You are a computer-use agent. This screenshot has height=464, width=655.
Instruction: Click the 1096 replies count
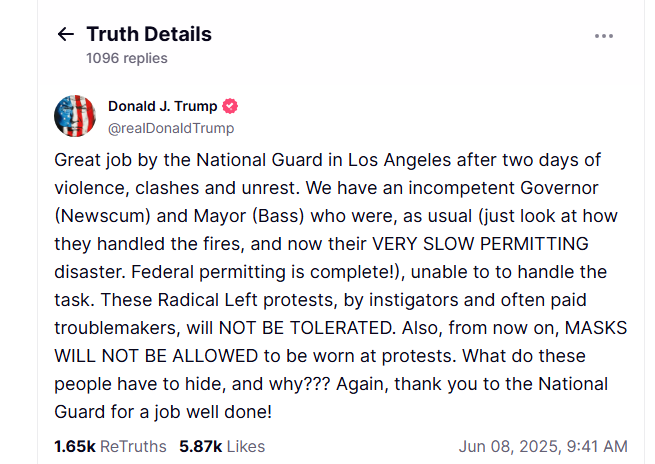point(127,58)
